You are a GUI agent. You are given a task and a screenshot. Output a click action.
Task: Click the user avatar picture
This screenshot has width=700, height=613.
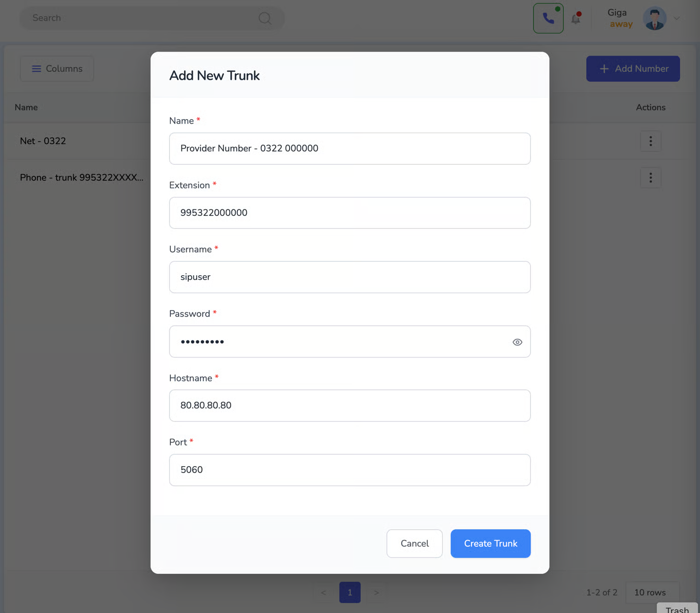(654, 18)
